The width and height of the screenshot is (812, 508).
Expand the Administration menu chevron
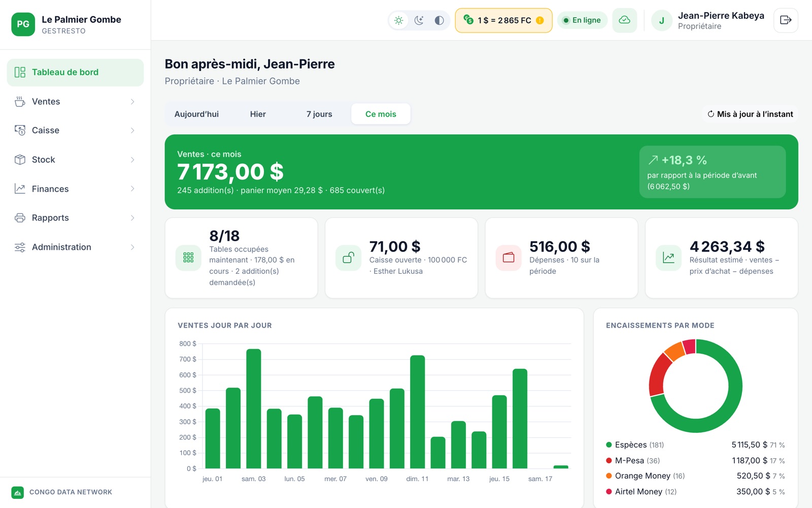click(x=132, y=247)
